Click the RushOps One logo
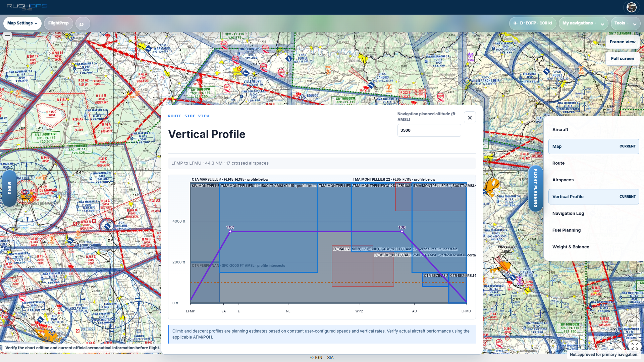The image size is (644, 362). (27, 7)
